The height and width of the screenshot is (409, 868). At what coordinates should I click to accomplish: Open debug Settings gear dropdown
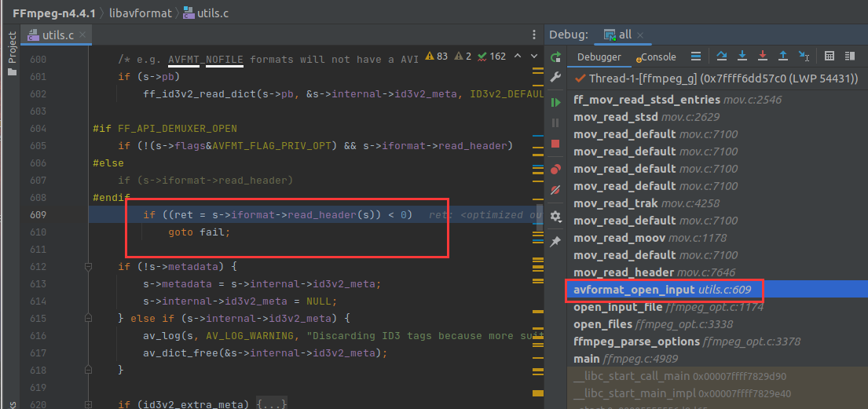556,216
